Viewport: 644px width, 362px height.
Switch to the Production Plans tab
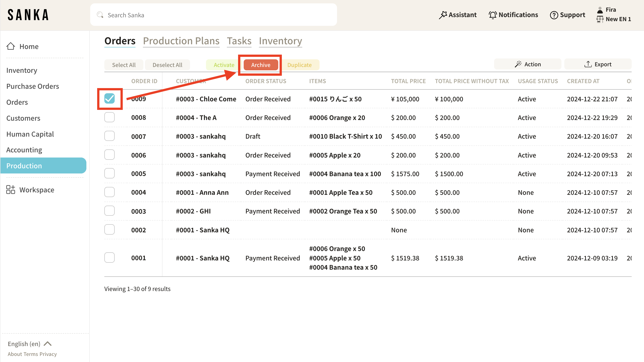click(181, 41)
